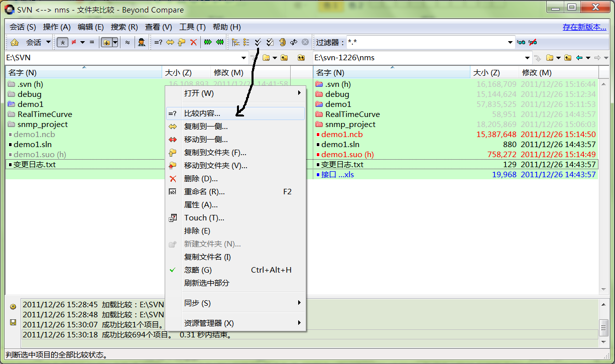This screenshot has width=615, height=364.
Task: Toggle the show differences (≠) button
Action: click(74, 42)
